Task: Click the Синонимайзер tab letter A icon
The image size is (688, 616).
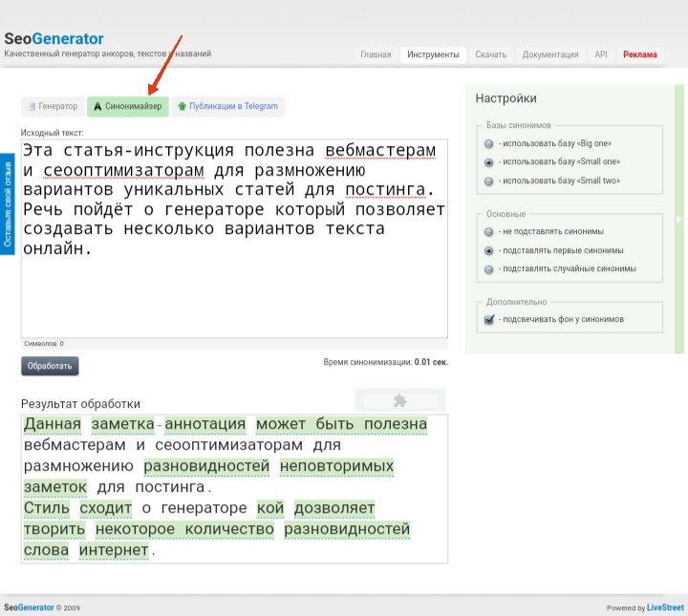Action: 97,107
